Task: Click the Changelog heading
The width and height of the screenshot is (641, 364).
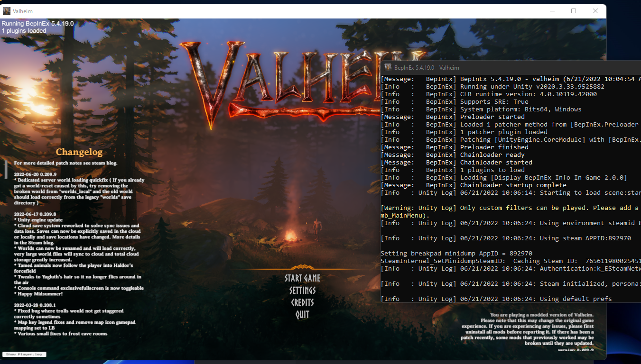Action: [x=79, y=152]
